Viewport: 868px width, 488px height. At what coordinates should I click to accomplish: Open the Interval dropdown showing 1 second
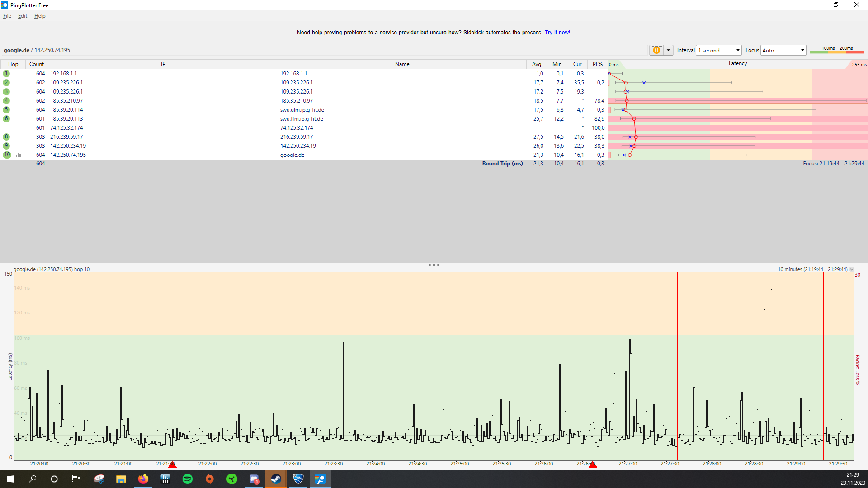click(x=719, y=50)
